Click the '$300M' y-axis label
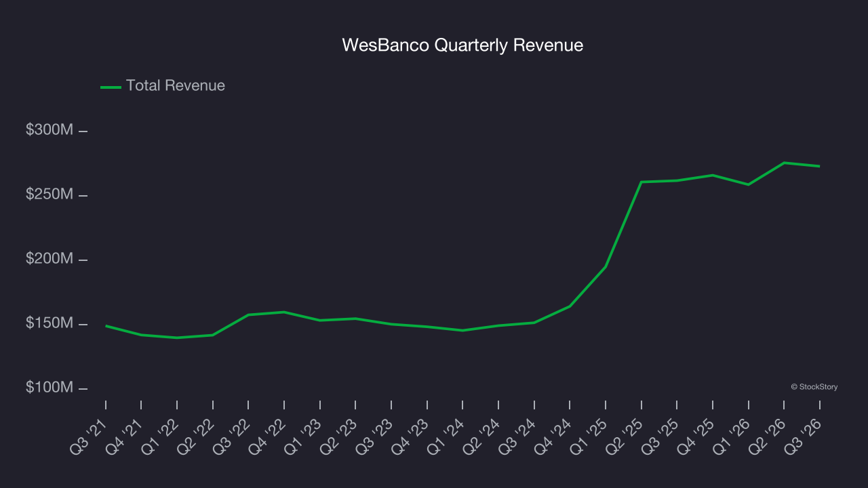The image size is (868, 488). coord(50,130)
